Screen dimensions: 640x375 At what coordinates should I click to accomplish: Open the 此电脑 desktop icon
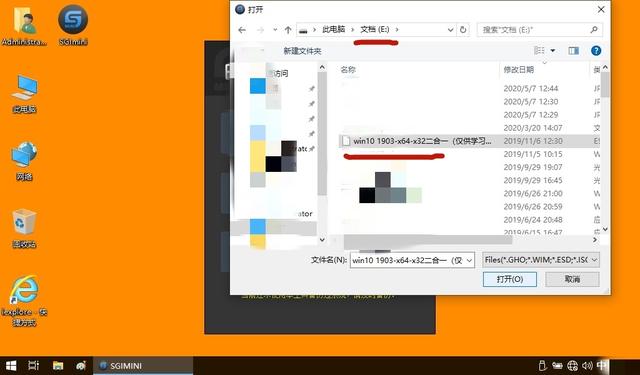pos(24,93)
